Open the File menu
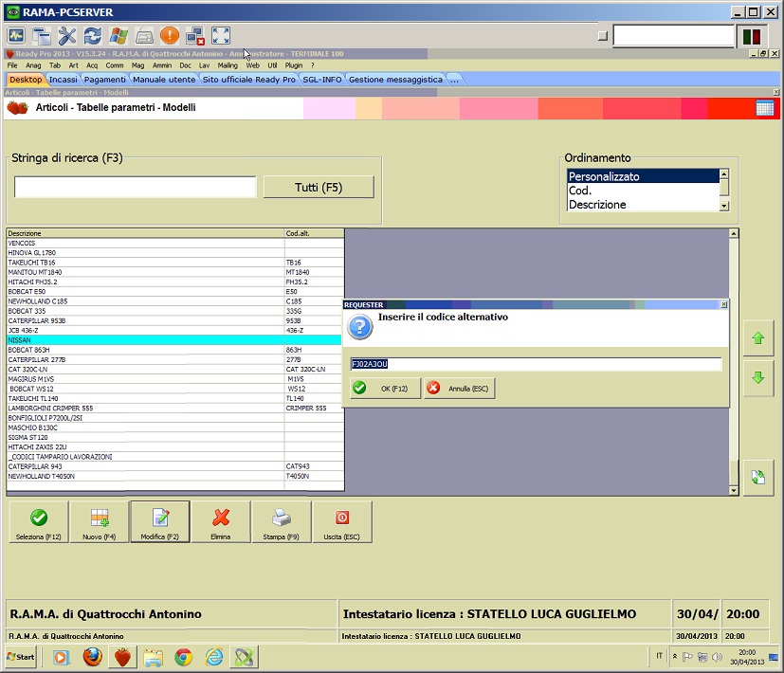 (x=12, y=65)
